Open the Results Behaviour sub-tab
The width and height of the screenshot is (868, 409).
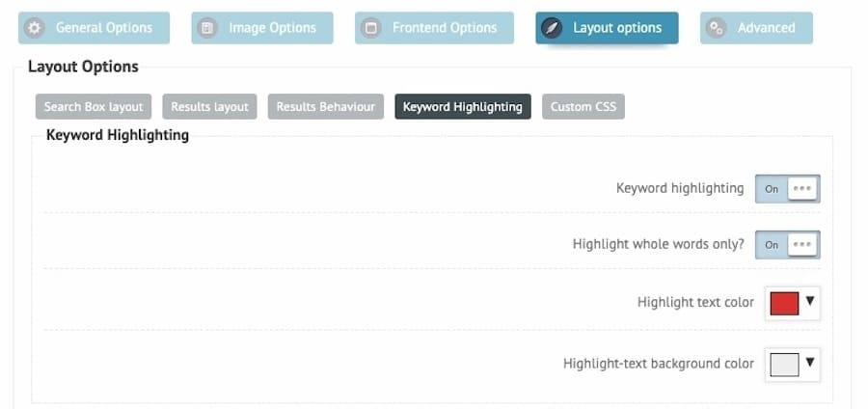[x=325, y=107]
